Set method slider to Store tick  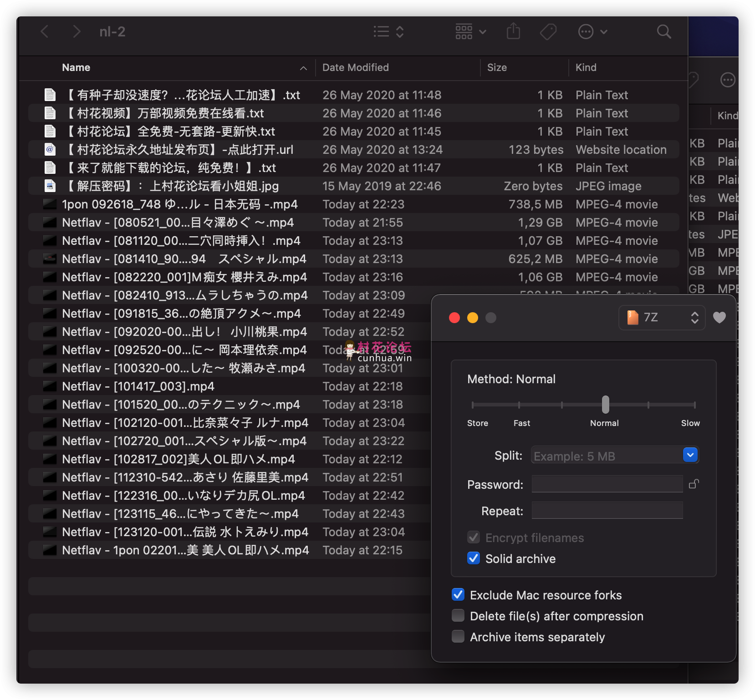(473, 404)
